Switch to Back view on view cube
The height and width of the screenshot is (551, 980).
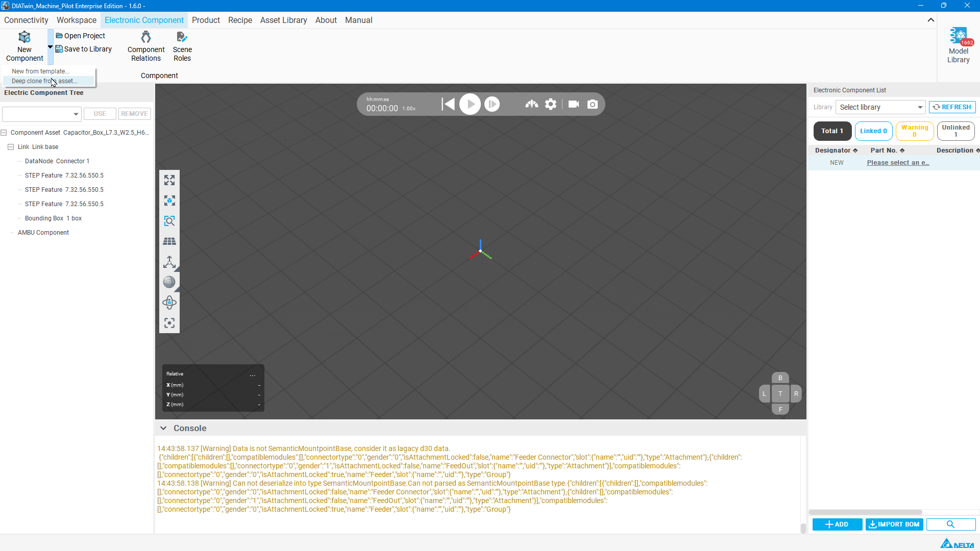tap(780, 378)
